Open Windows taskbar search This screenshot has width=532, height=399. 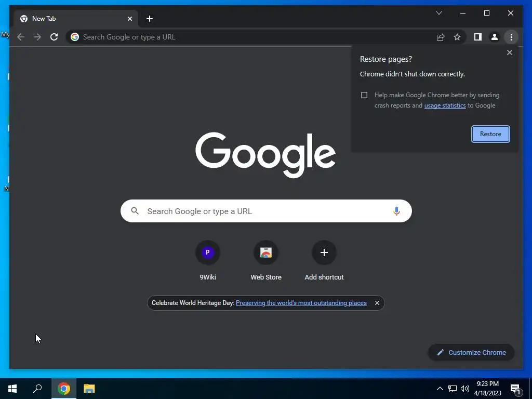37,389
